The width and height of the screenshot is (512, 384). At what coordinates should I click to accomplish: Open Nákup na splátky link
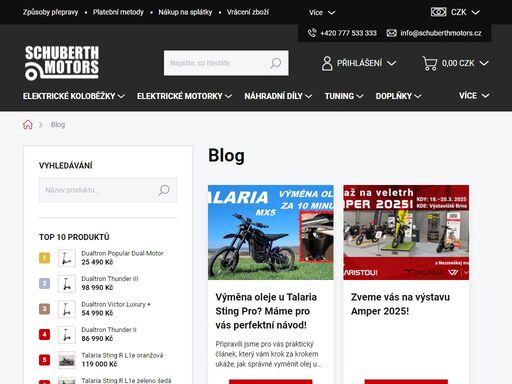(x=185, y=12)
